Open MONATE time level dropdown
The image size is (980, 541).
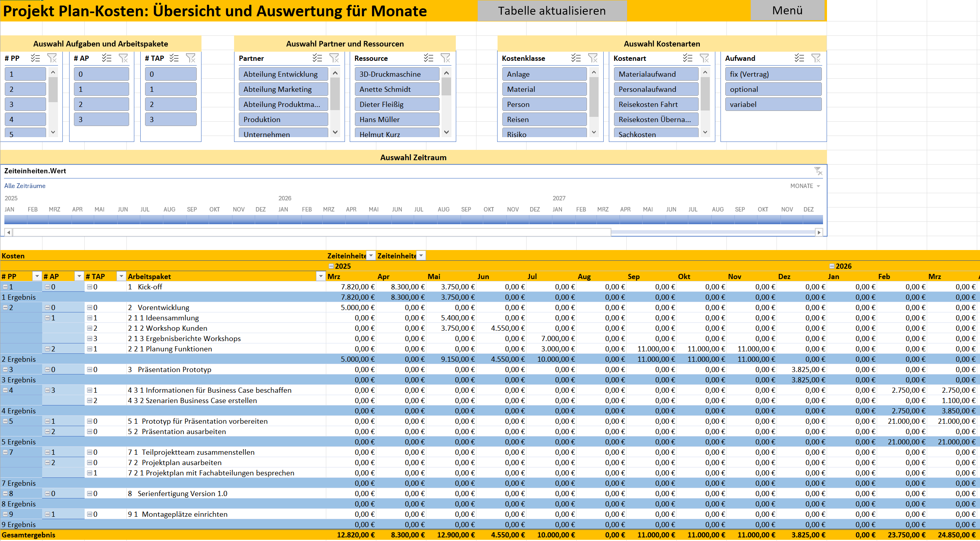click(x=805, y=186)
